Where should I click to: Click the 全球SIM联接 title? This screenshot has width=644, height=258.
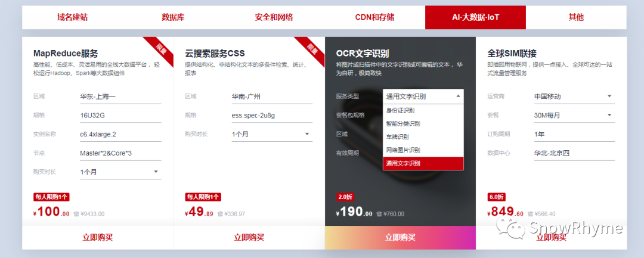pyautogui.click(x=512, y=53)
